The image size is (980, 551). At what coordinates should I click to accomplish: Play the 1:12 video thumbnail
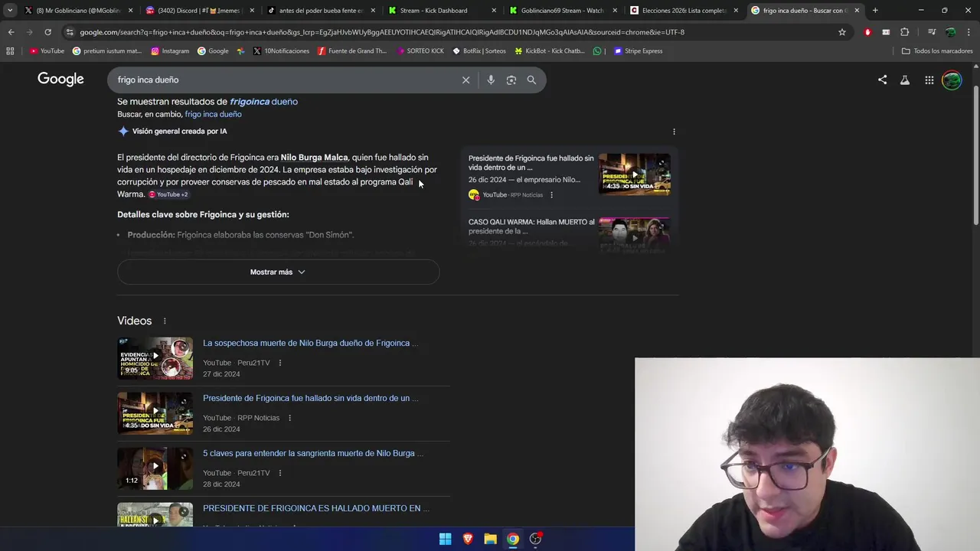click(155, 468)
